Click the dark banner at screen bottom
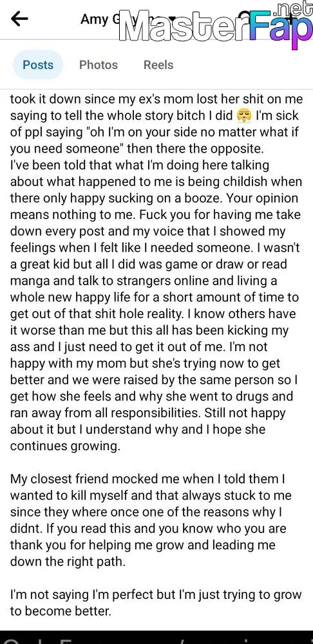The width and height of the screenshot is (313, 644). (156, 637)
